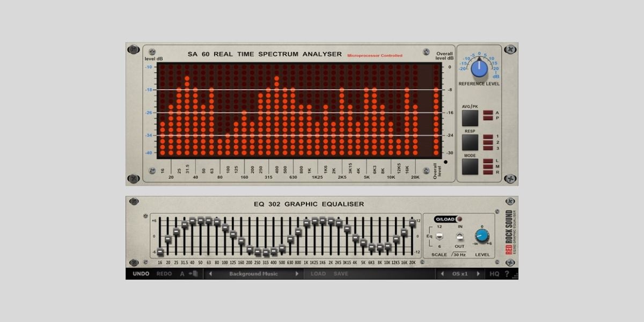
Task: Decrease oversampling with arrow left of OS x1
Action: click(x=442, y=274)
